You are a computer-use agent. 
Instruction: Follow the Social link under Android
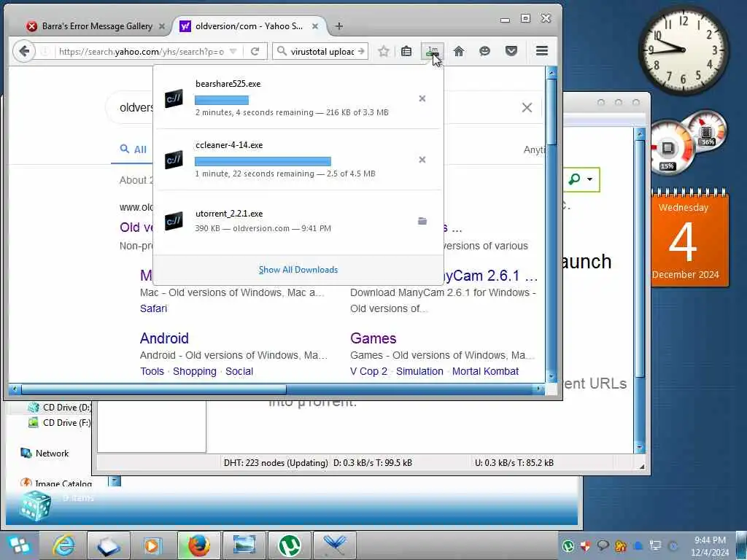(x=239, y=371)
